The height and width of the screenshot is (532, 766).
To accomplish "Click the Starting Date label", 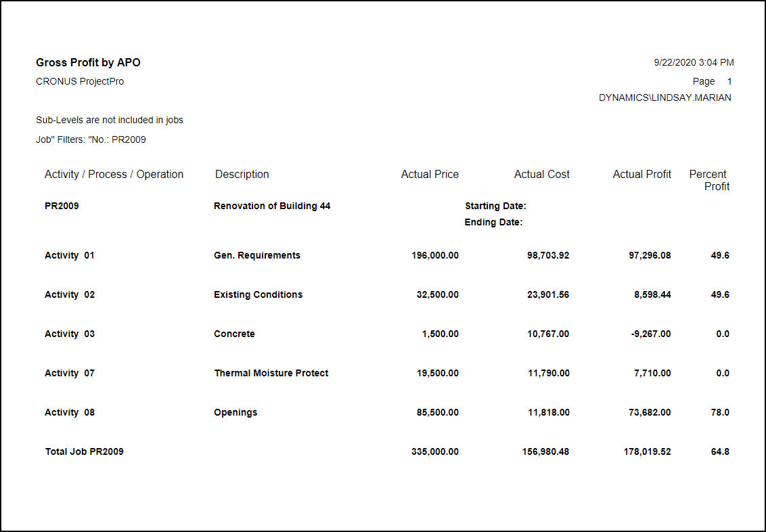I will (x=495, y=206).
